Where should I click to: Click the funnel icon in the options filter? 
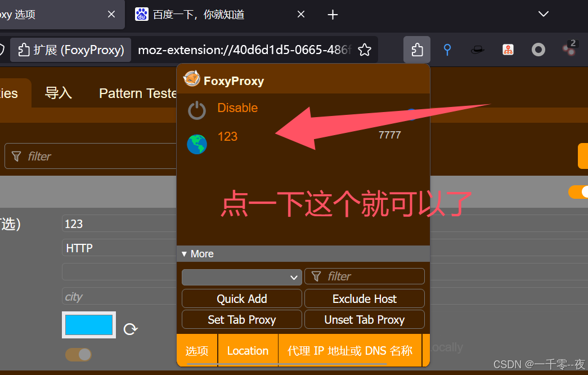[x=16, y=156]
